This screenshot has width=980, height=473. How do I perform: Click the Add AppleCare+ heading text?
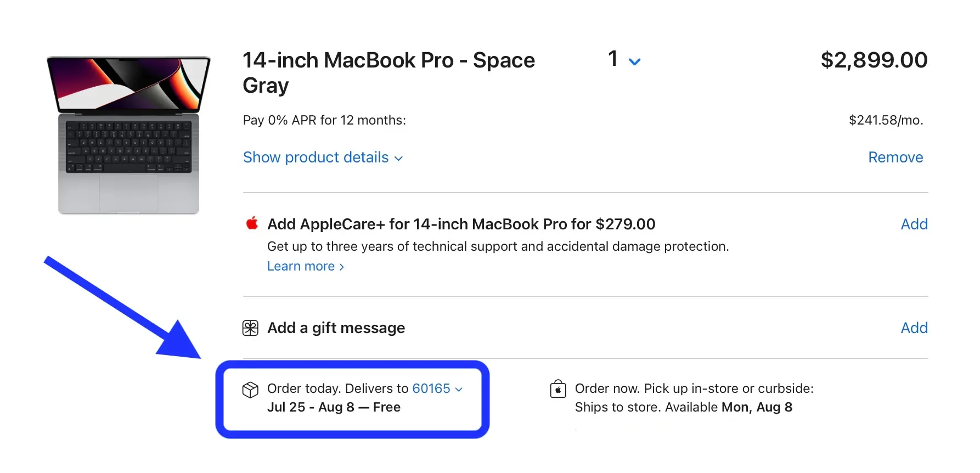[461, 224]
